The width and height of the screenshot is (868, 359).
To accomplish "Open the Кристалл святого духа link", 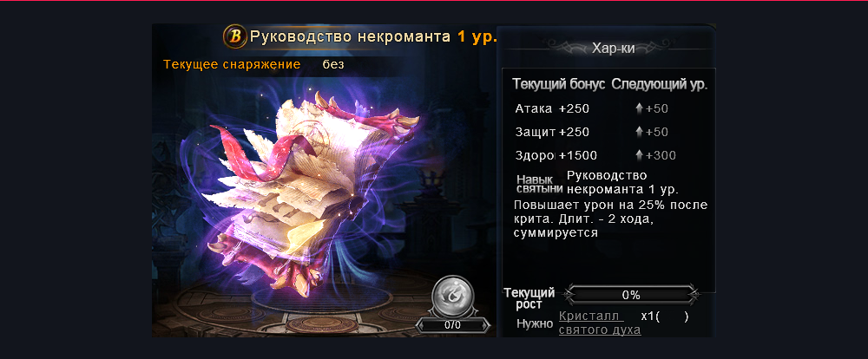I will (x=600, y=323).
